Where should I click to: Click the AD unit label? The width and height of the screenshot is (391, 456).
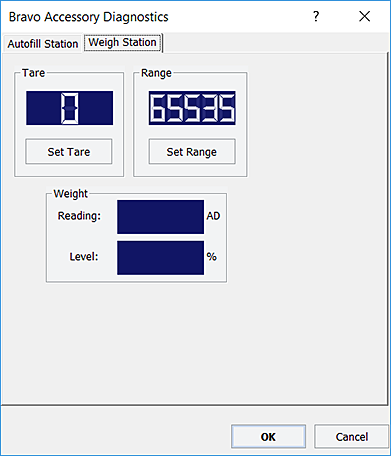tap(213, 216)
